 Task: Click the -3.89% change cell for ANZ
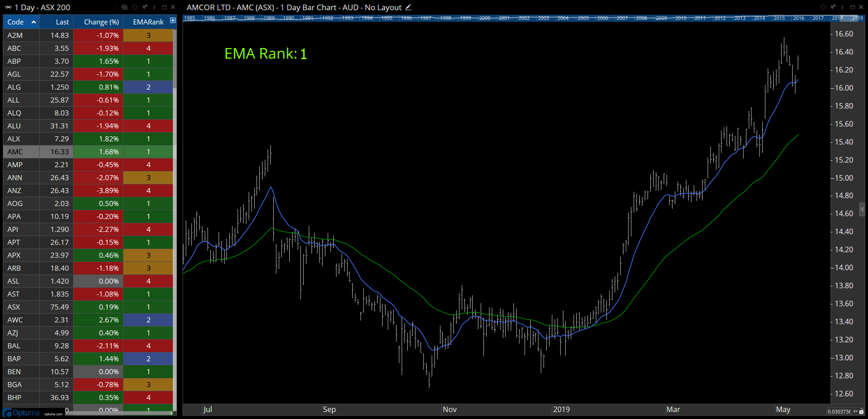(x=98, y=190)
